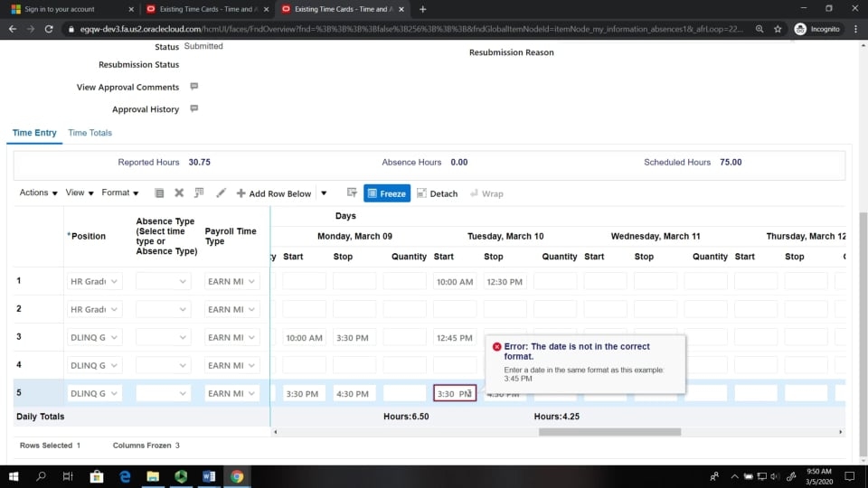Open Chrome three-dot menu
Image resolution: width=868 pixels, height=488 pixels.
click(856, 29)
